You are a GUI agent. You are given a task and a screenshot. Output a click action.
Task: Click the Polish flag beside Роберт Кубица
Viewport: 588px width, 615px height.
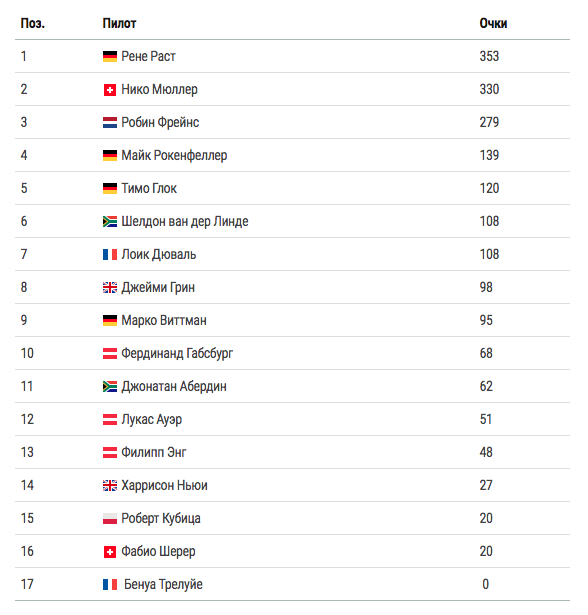(x=110, y=519)
